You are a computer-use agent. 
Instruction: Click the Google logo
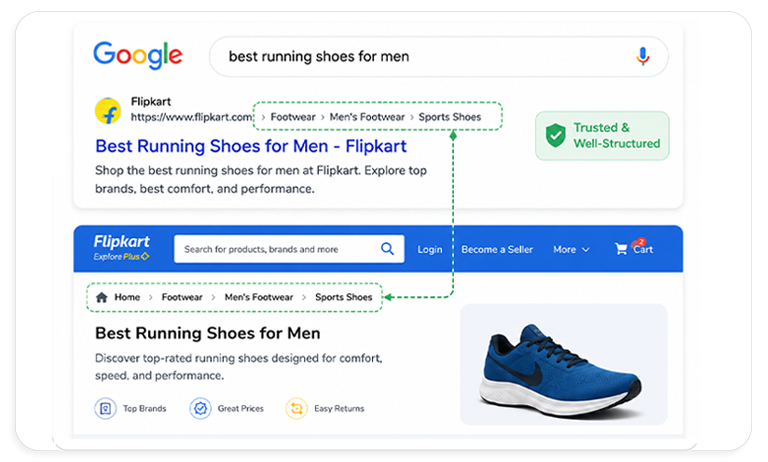138,55
